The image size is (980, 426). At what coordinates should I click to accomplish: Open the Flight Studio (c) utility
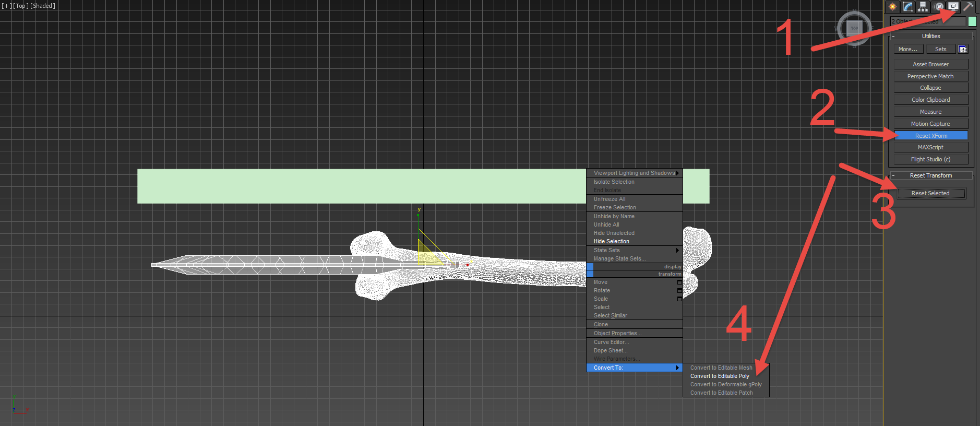click(x=931, y=159)
